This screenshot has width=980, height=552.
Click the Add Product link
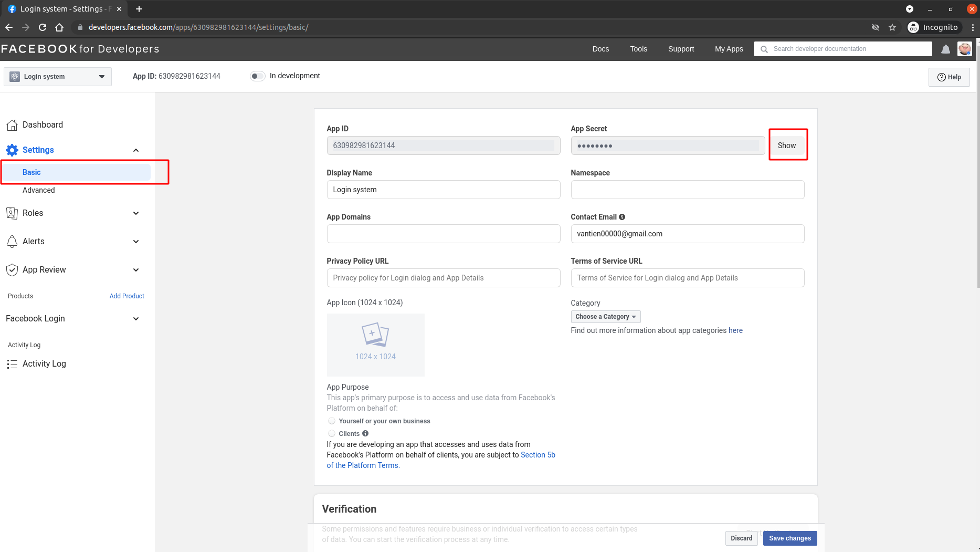127,296
